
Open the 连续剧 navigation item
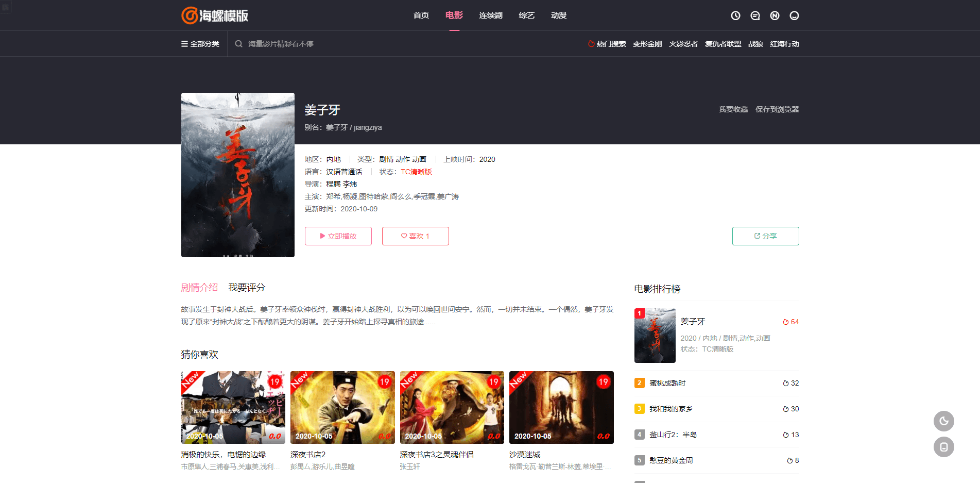[x=491, y=15]
